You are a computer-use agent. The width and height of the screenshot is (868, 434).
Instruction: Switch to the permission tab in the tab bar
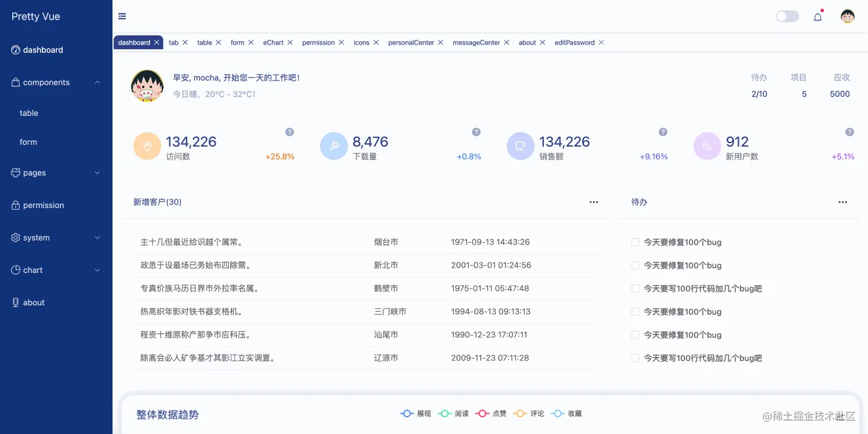tap(318, 42)
